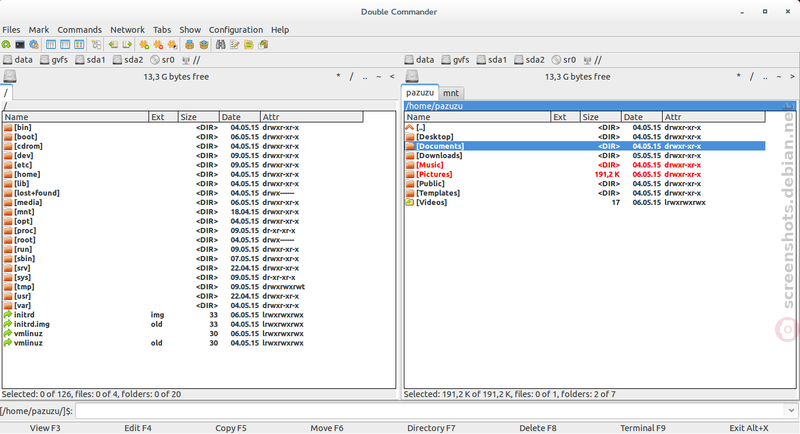Open the Options gear toolbar icon
Image resolution: width=800 pixels, height=434 pixels.
pyautogui.click(x=34, y=45)
